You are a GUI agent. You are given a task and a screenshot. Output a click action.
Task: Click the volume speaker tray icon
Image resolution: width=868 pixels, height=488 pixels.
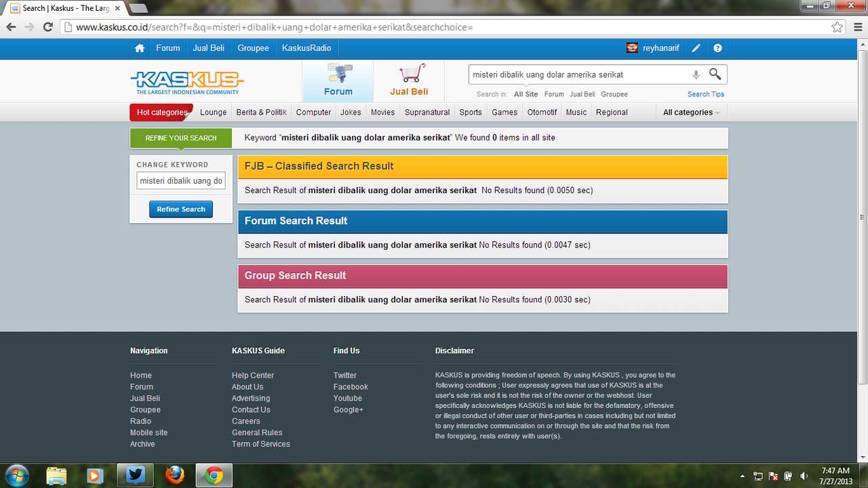click(804, 476)
